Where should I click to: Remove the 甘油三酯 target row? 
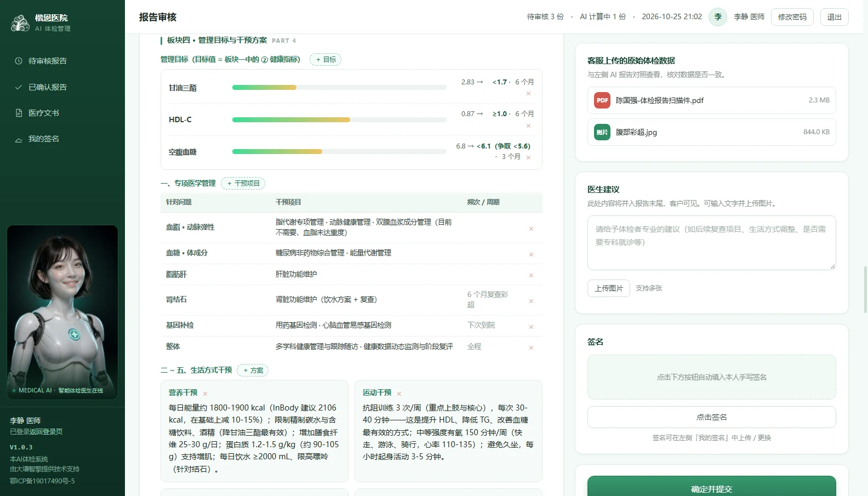pyautogui.click(x=528, y=94)
